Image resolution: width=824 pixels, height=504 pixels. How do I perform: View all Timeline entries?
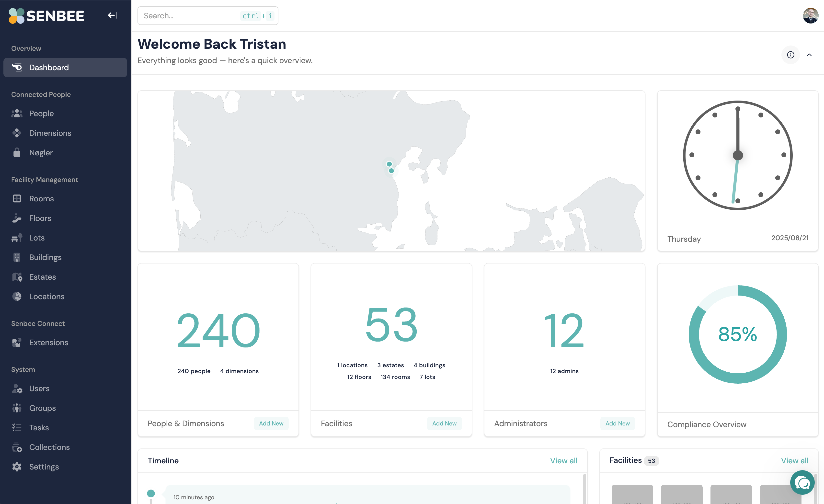click(563, 461)
